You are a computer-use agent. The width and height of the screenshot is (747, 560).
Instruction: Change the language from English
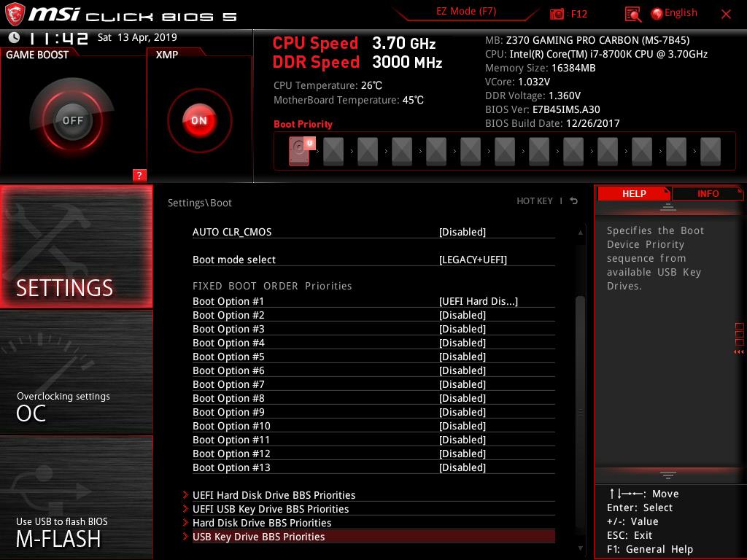(x=681, y=13)
